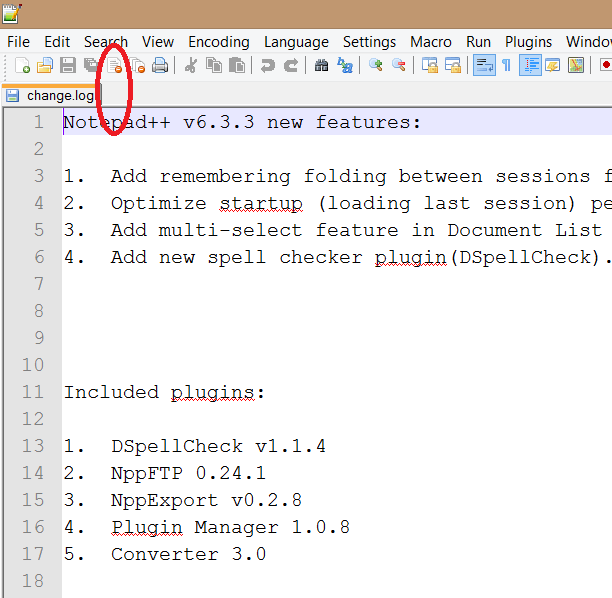Click the Start Recording macro icon

pyautogui.click(x=606, y=65)
